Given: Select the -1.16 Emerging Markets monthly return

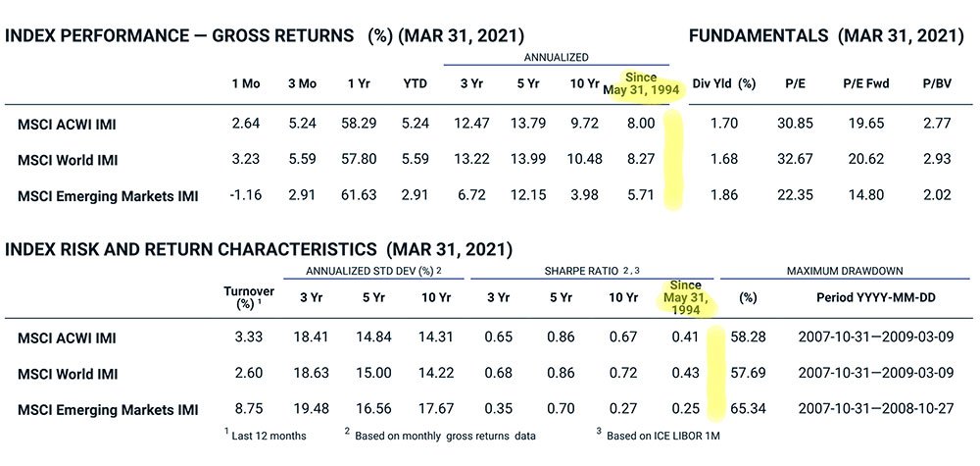Looking at the screenshot, I should click(x=247, y=195).
